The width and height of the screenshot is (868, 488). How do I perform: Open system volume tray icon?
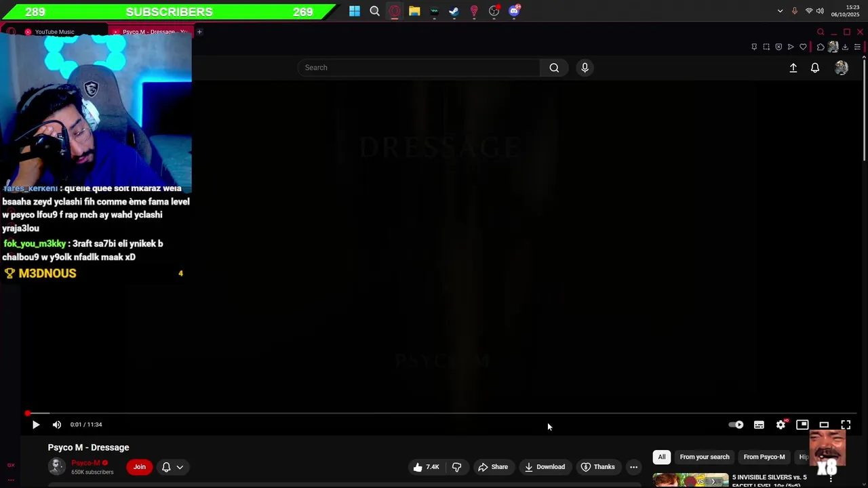[820, 11]
